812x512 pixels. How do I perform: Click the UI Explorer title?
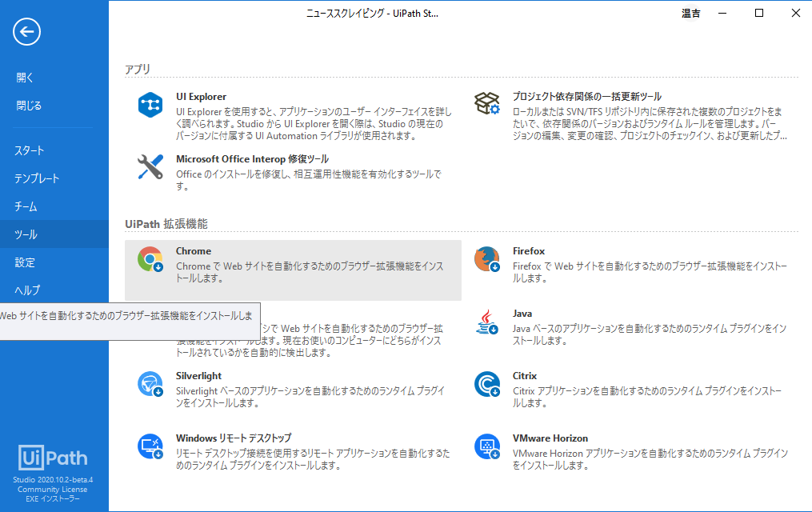[x=201, y=97]
